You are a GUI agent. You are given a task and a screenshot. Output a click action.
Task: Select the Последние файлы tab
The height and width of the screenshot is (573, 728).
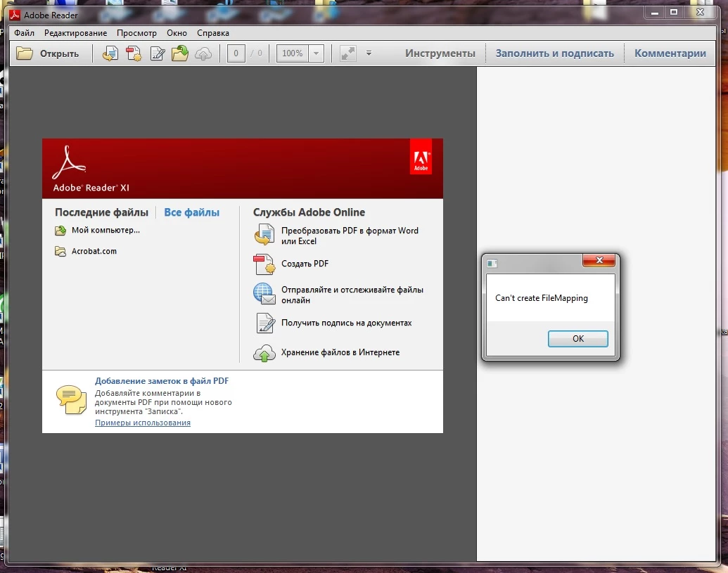pyautogui.click(x=102, y=212)
